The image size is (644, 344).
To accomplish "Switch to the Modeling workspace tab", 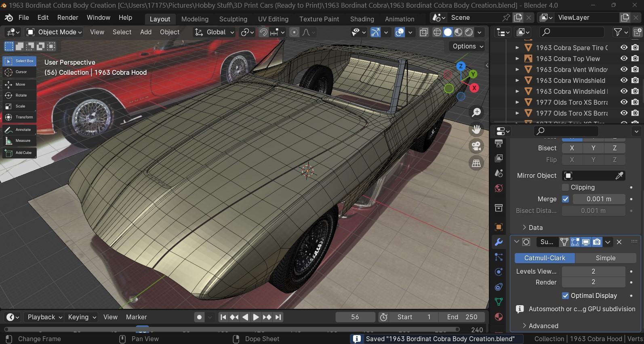I will pos(195,19).
